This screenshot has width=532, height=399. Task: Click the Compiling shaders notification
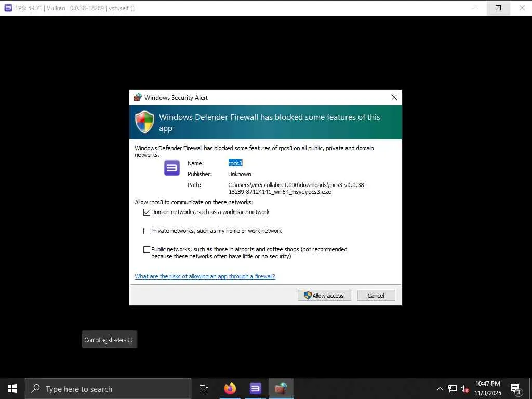[109, 339]
